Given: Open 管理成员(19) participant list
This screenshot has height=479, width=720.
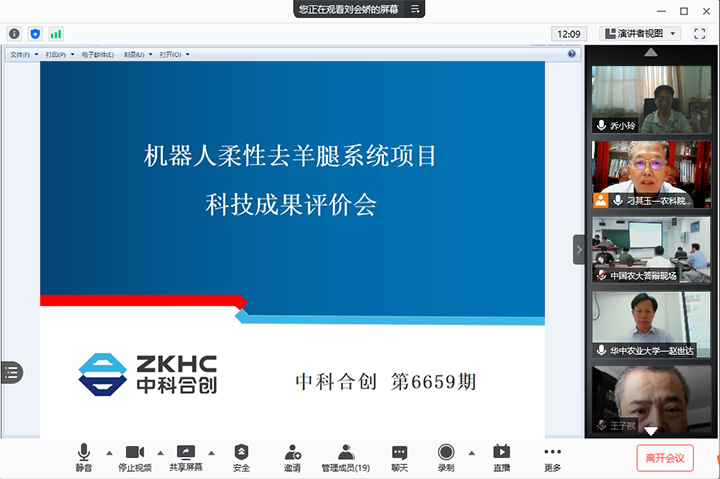Looking at the screenshot, I should coord(346,457).
